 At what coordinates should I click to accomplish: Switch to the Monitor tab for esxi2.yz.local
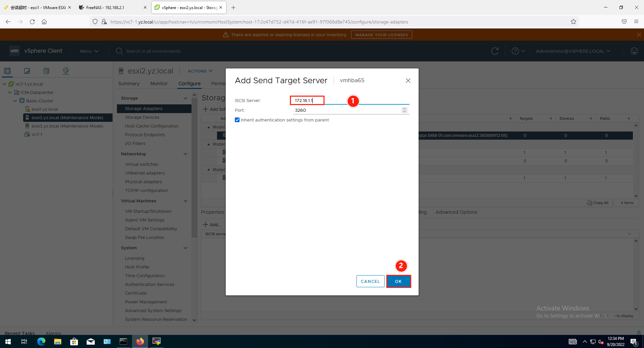[159, 84]
